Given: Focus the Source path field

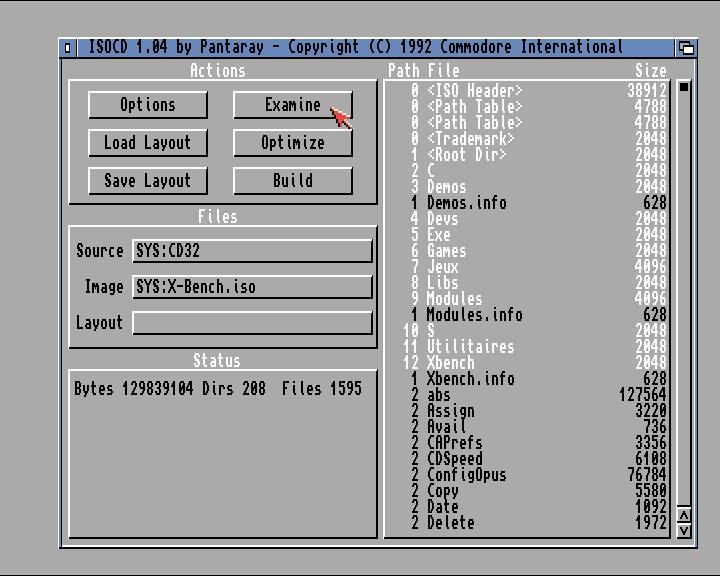Looking at the screenshot, I should (252, 251).
